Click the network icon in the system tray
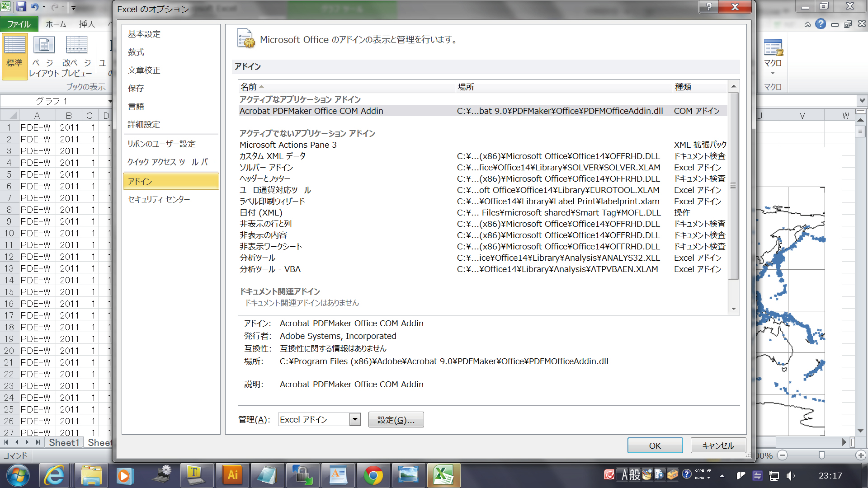The image size is (868, 488). 774,476
